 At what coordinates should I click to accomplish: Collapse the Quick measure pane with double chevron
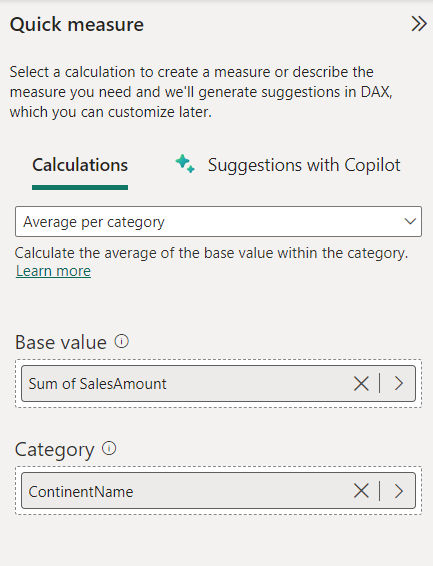pyautogui.click(x=419, y=24)
